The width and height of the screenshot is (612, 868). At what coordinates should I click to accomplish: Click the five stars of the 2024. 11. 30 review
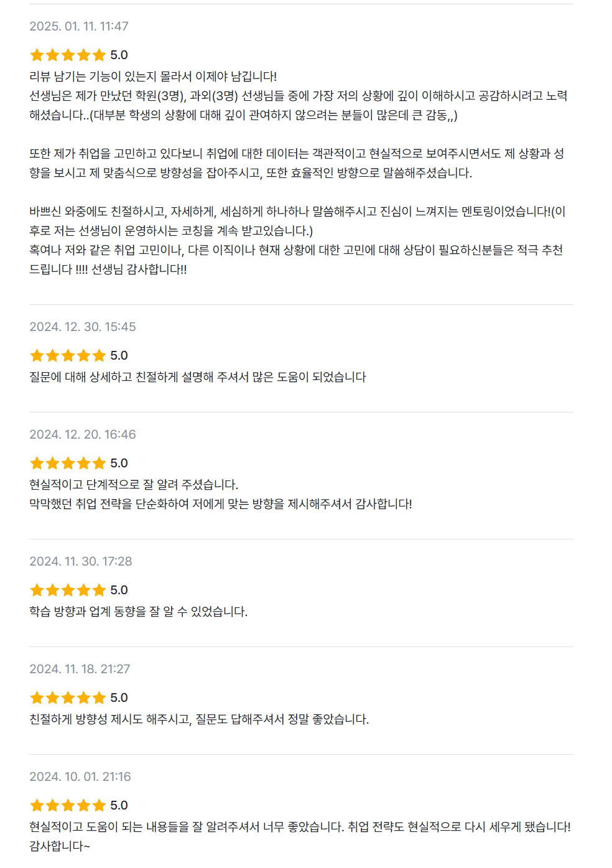[68, 590]
